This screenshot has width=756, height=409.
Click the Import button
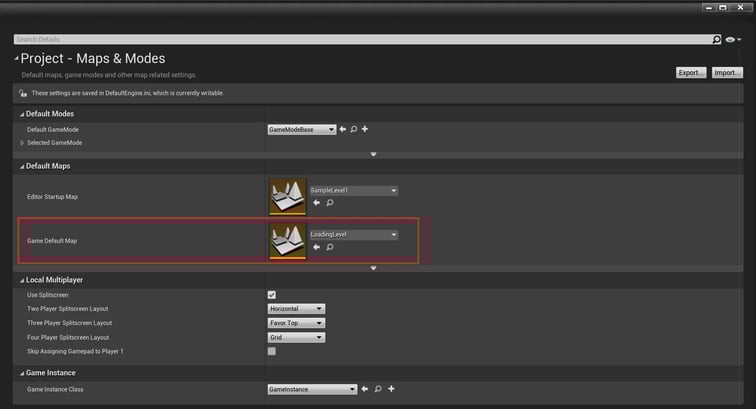tap(727, 73)
